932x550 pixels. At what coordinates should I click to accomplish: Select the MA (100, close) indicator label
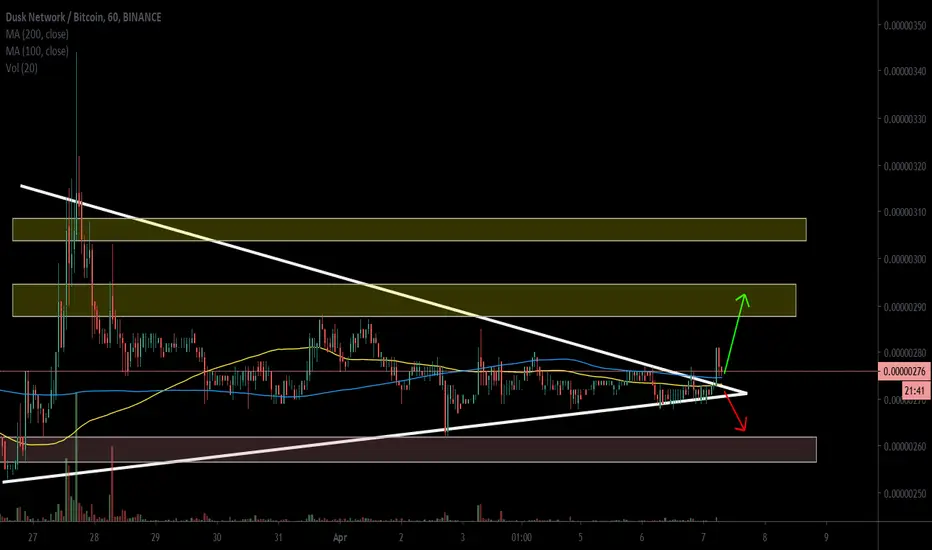(37, 51)
